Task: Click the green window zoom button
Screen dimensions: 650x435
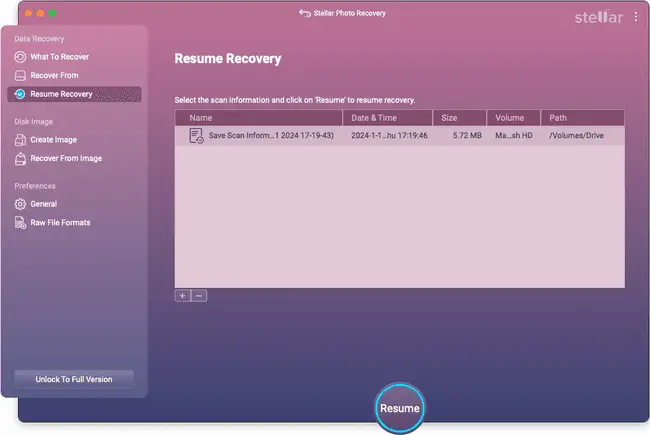Action: click(x=52, y=13)
